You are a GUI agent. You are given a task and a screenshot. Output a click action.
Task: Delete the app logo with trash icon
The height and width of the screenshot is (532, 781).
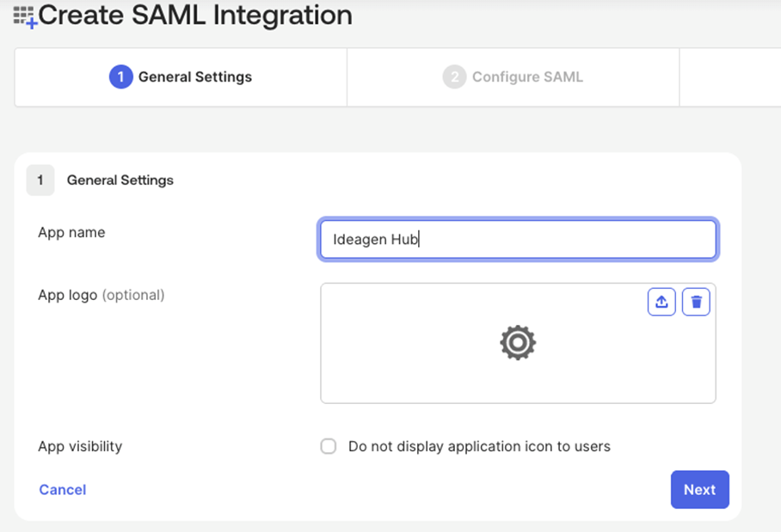pyautogui.click(x=696, y=302)
